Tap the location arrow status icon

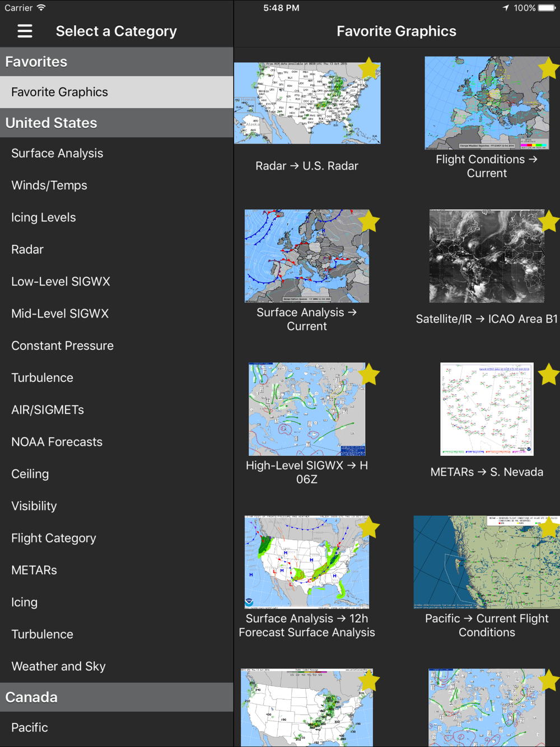(x=506, y=8)
